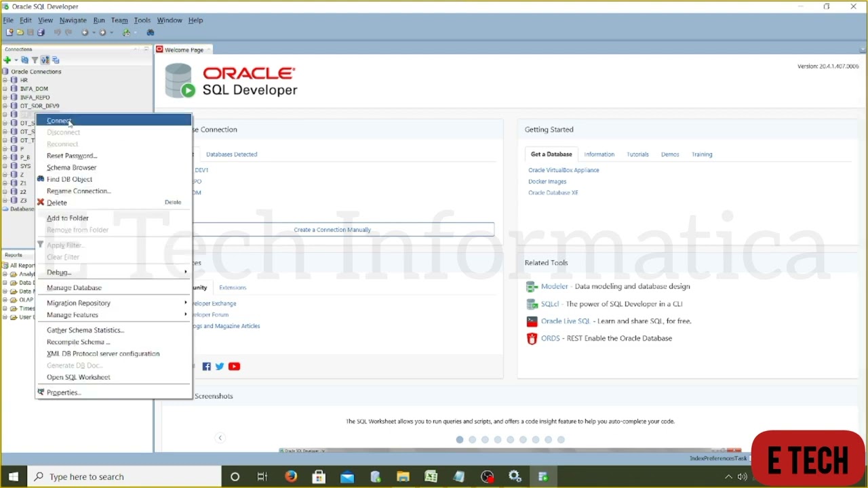Click the Refresh connections icon
The width and height of the screenshot is (868, 488).
[x=25, y=60]
